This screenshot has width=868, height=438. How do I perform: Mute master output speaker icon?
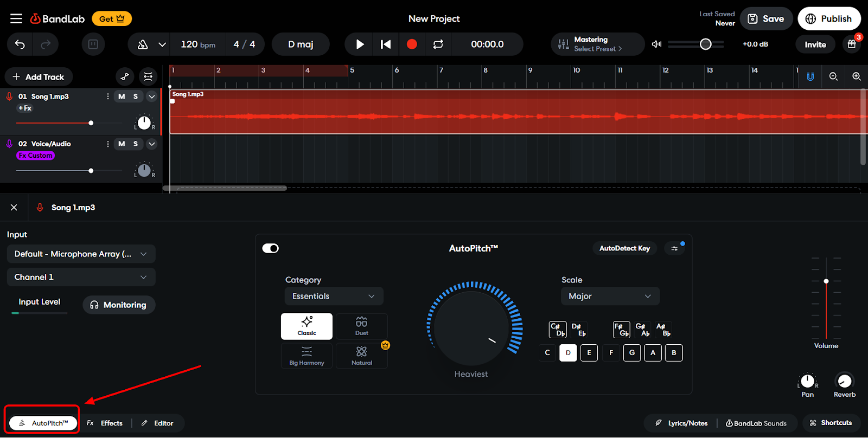click(656, 44)
